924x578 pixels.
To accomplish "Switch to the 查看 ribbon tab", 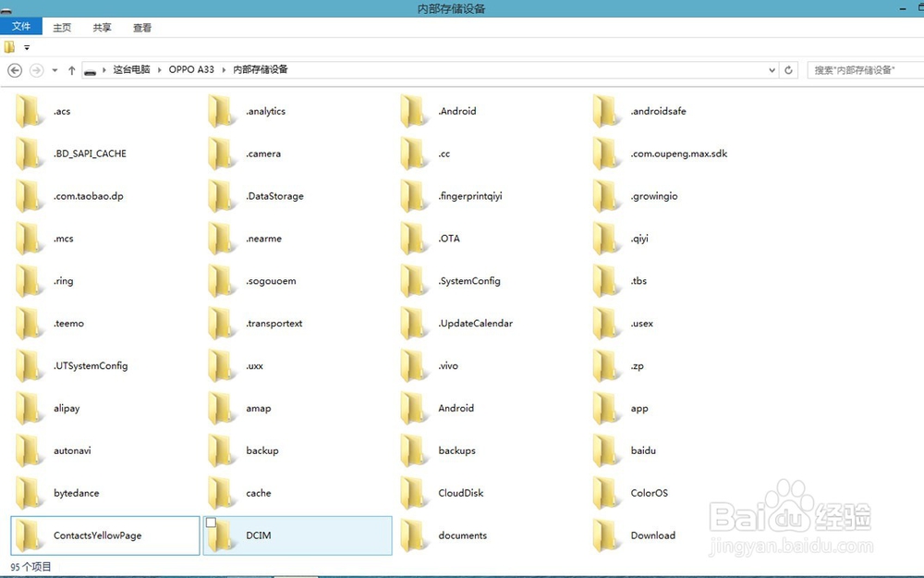I will tap(142, 28).
